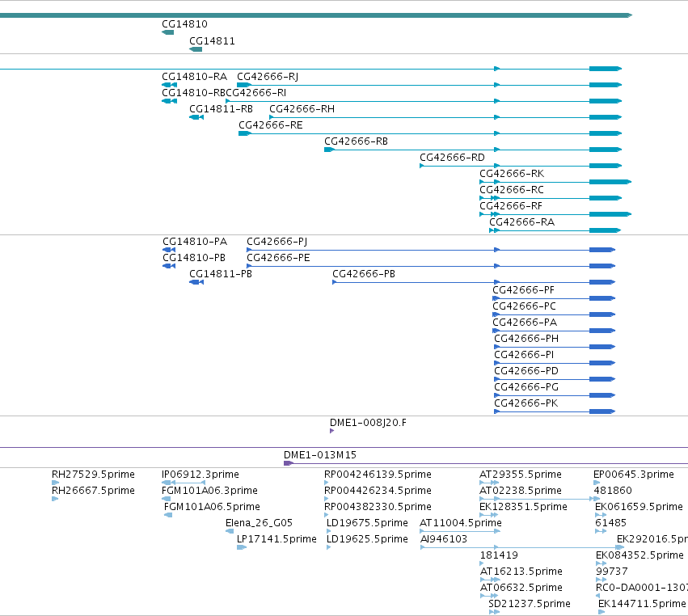
Task: Select the CG42666-PK protein
Action: click(526, 404)
